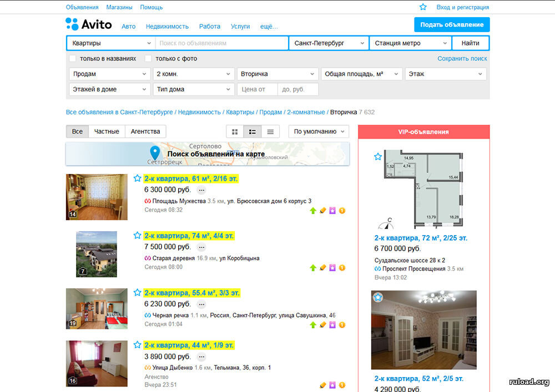Click green up-arrow on 61 m² listing
555x392 pixels.
[x=313, y=211]
